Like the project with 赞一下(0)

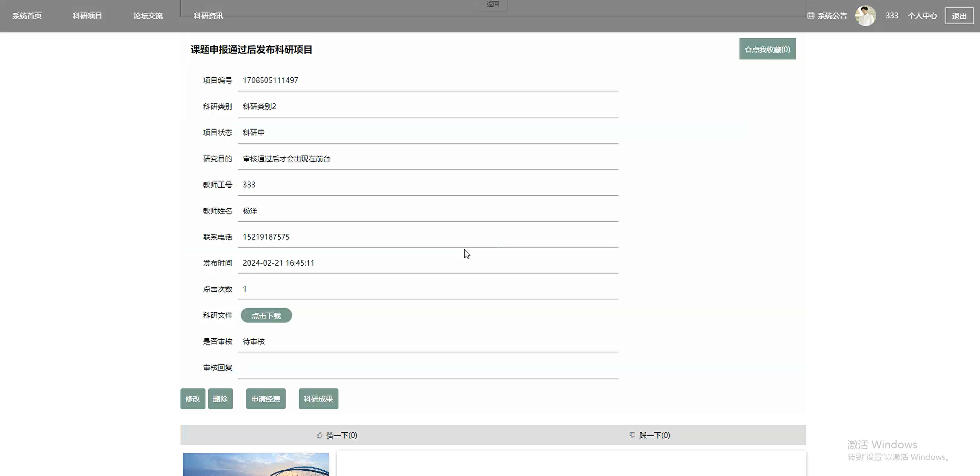point(337,435)
